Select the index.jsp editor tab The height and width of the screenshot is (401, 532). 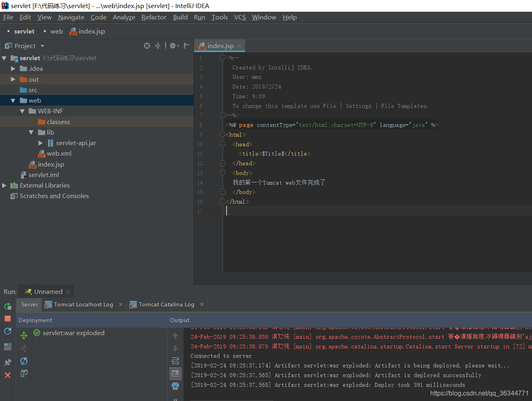[220, 46]
